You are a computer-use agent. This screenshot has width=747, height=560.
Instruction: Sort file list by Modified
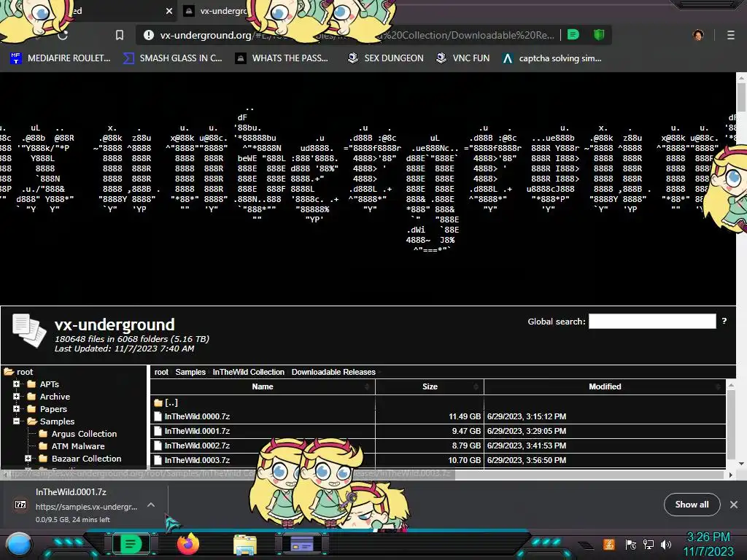point(605,386)
